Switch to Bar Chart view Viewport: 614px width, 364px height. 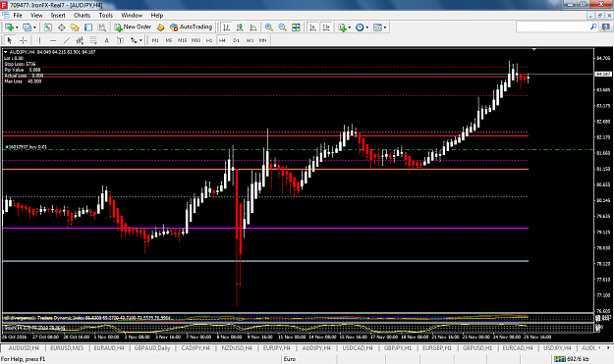pyautogui.click(x=226, y=27)
